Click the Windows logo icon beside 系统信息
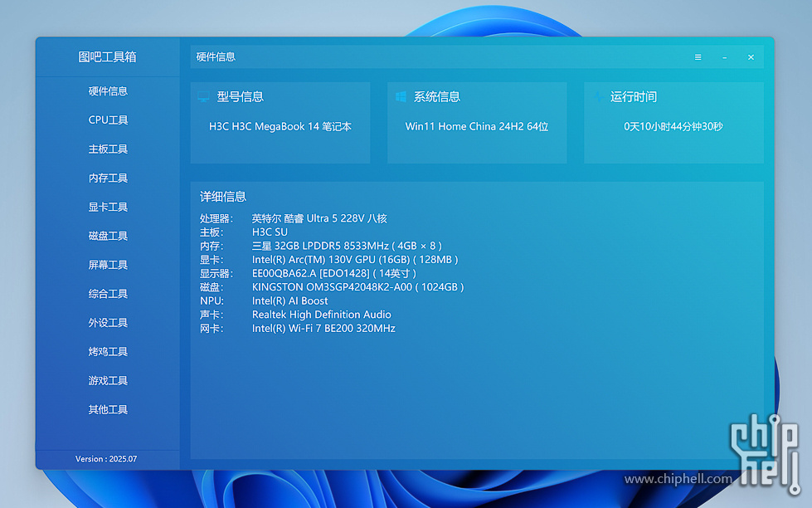Image resolution: width=812 pixels, height=508 pixels. point(401,97)
